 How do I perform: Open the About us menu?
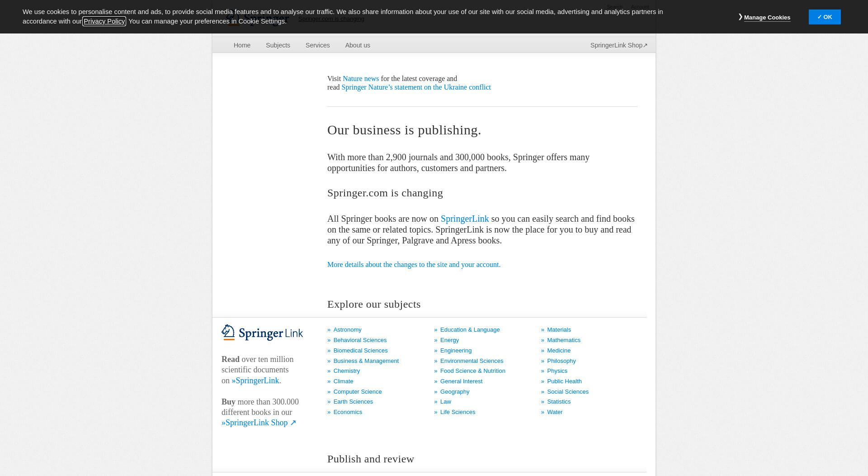coord(358,45)
